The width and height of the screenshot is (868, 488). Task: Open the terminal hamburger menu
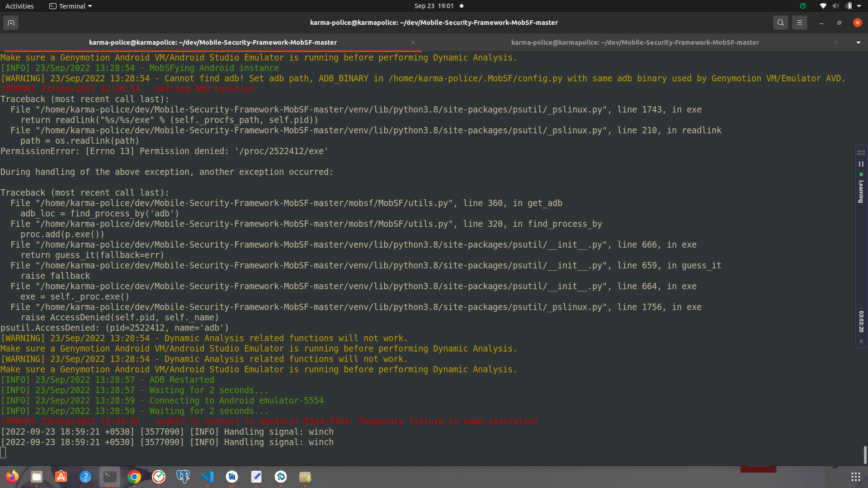pyautogui.click(x=800, y=22)
